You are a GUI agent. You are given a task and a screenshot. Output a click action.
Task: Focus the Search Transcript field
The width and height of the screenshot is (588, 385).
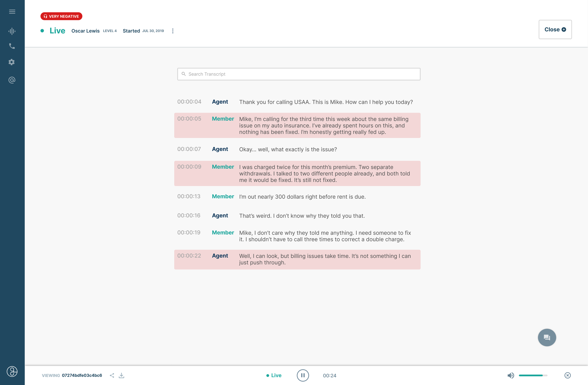[x=299, y=74]
